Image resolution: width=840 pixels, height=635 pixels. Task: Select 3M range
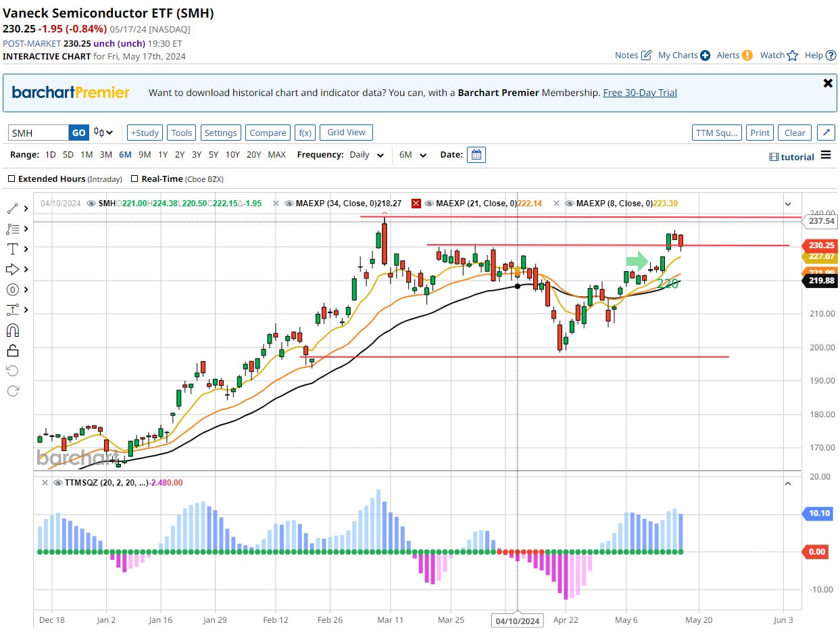point(105,155)
